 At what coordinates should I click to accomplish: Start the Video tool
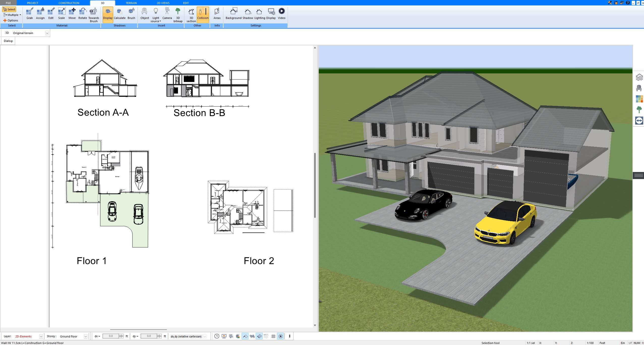point(282,14)
